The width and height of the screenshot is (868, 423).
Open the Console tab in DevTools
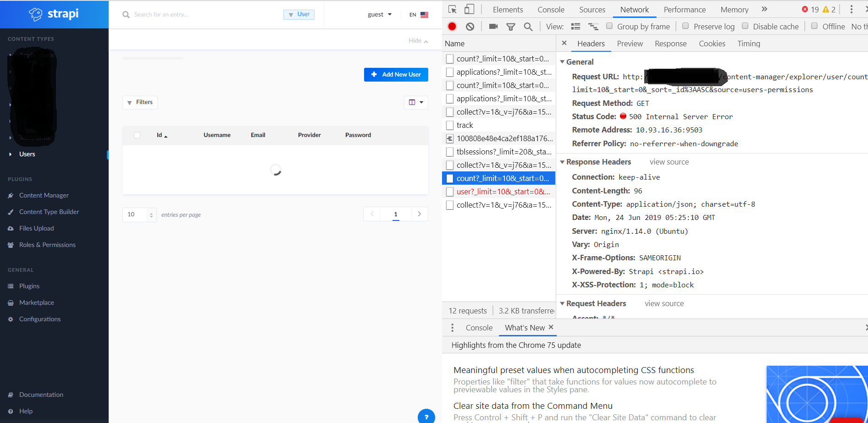pos(550,9)
